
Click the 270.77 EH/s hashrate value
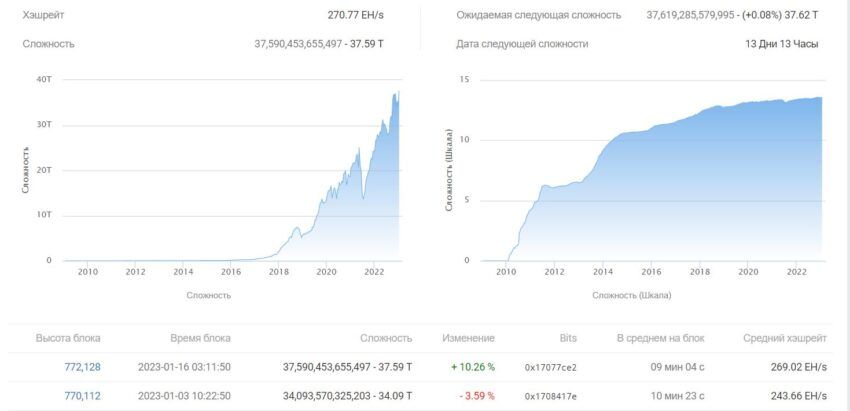coord(356,15)
